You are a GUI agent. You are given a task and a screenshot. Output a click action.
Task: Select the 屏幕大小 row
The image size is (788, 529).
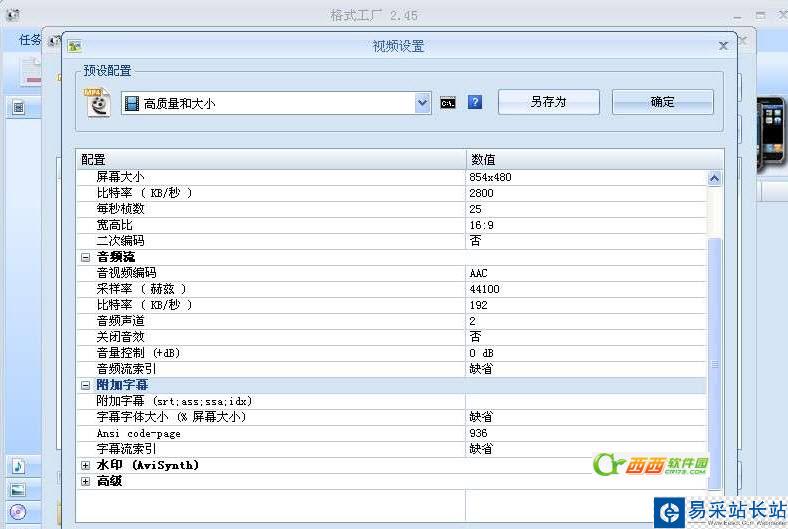(x=391, y=177)
